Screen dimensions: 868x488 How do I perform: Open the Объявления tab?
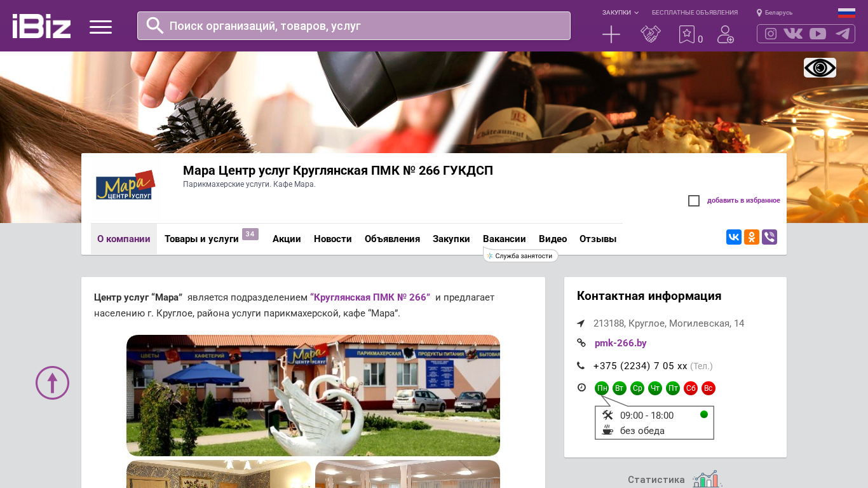392,239
